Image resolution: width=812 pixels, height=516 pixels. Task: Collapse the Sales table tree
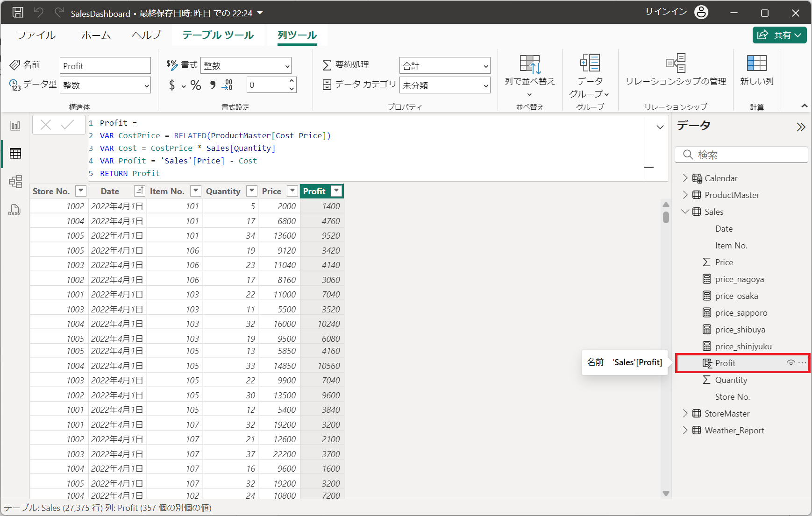click(685, 212)
